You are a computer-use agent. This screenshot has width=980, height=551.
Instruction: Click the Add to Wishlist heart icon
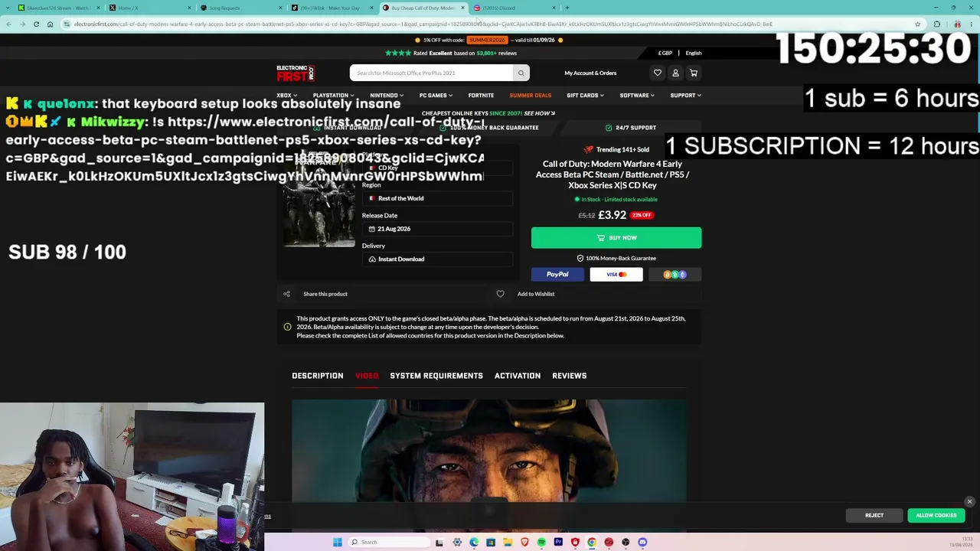(500, 294)
